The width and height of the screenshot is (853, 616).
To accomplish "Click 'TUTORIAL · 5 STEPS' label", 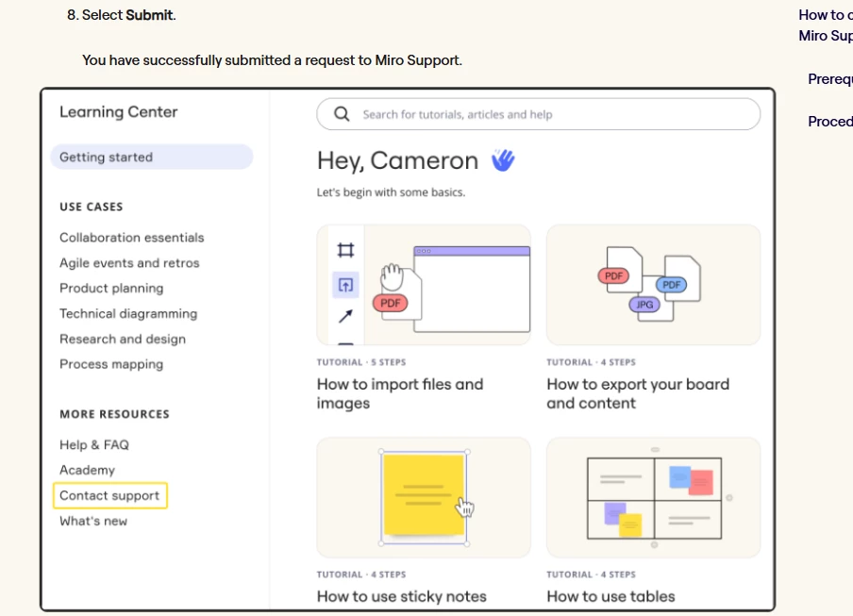I will (361, 362).
